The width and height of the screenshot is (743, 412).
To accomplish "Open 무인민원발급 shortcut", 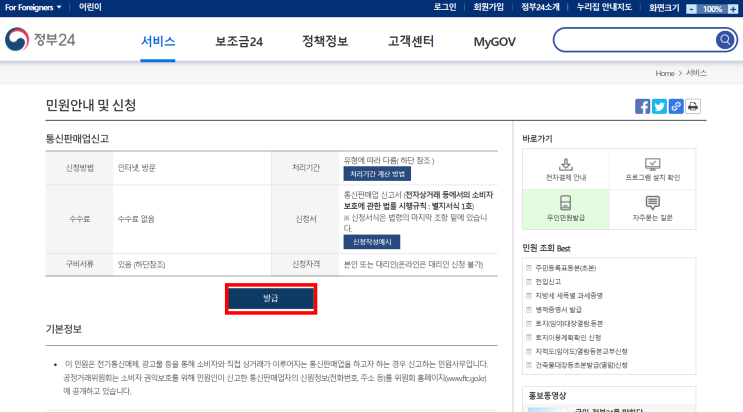I will point(566,209).
